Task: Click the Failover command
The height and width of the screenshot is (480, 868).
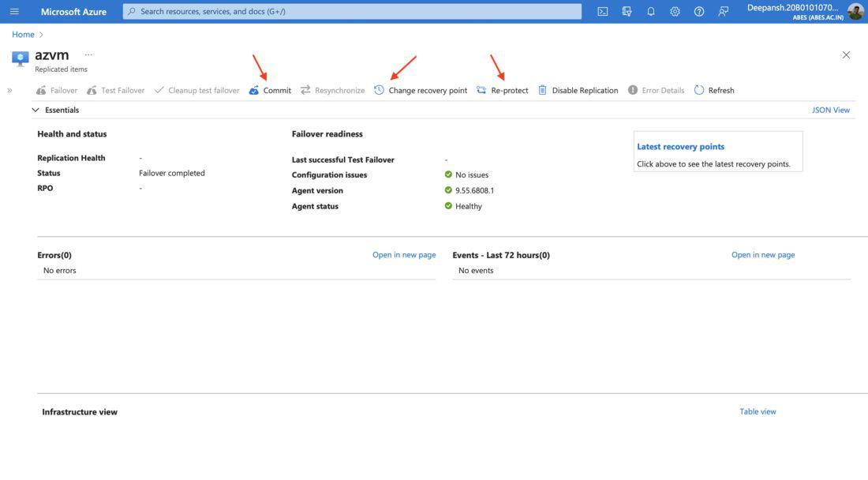Action: pyautogui.click(x=57, y=90)
